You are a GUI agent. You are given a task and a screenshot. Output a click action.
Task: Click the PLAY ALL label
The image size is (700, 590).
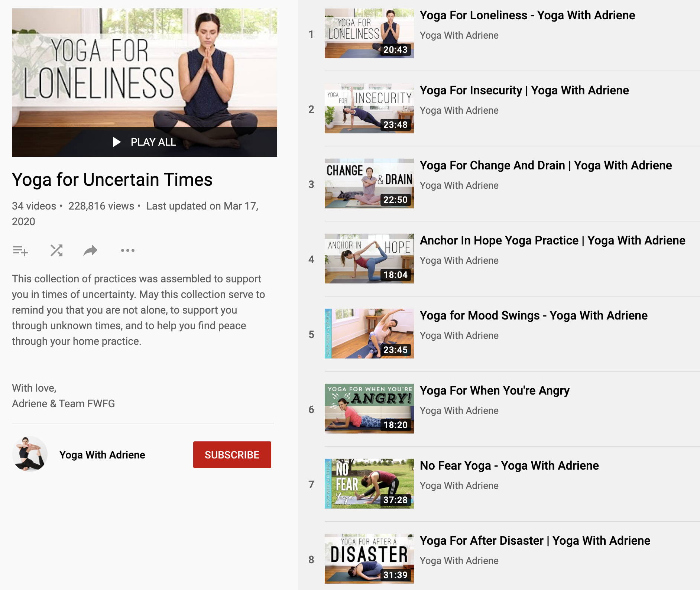[153, 142]
